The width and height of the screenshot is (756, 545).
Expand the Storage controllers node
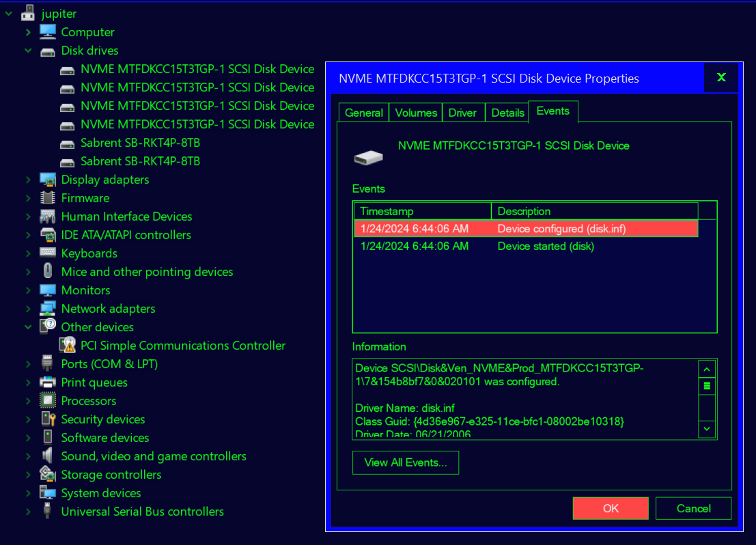tap(28, 475)
